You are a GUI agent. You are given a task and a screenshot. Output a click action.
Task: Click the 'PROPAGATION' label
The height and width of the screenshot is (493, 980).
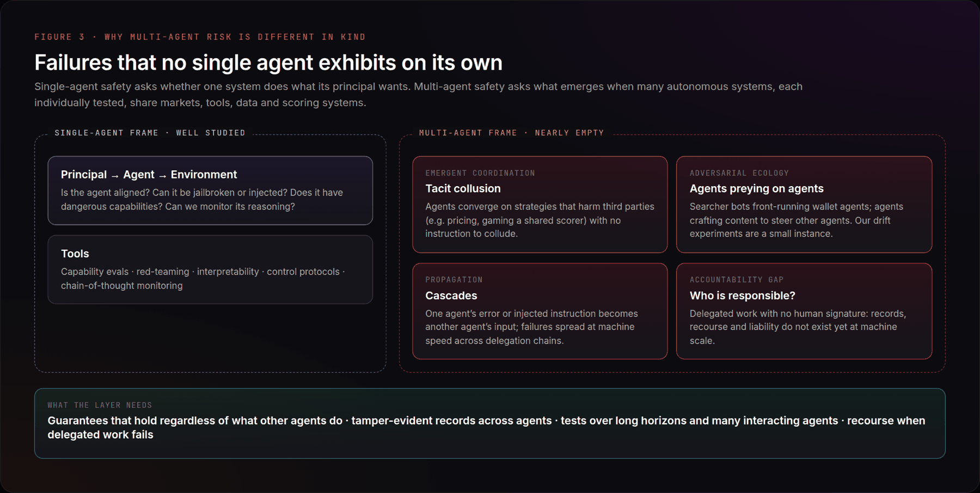coord(454,280)
